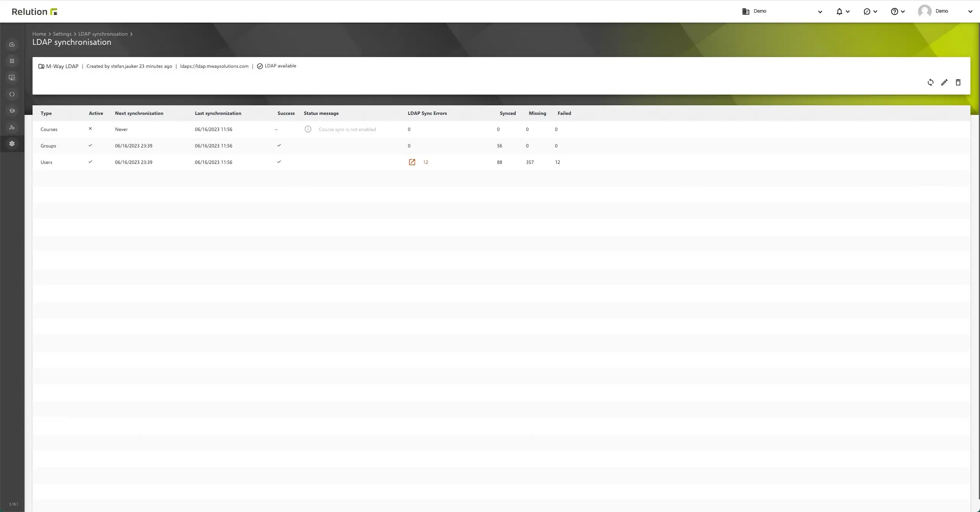The image size is (980, 512).
Task: Open the Users sync errors details icon
Action: (x=412, y=162)
